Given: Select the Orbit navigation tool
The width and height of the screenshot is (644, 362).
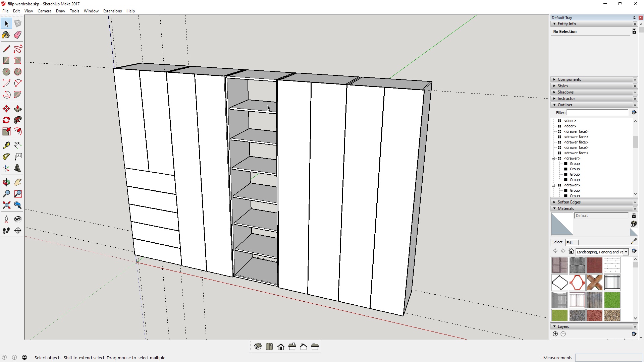Looking at the screenshot, I should coord(6,182).
